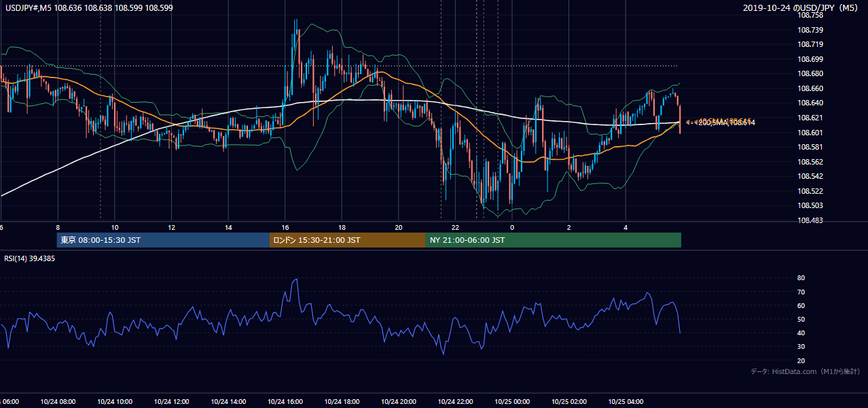Click the 10/24 10:00 date label
The width and height of the screenshot is (868, 408).
coord(115,401)
